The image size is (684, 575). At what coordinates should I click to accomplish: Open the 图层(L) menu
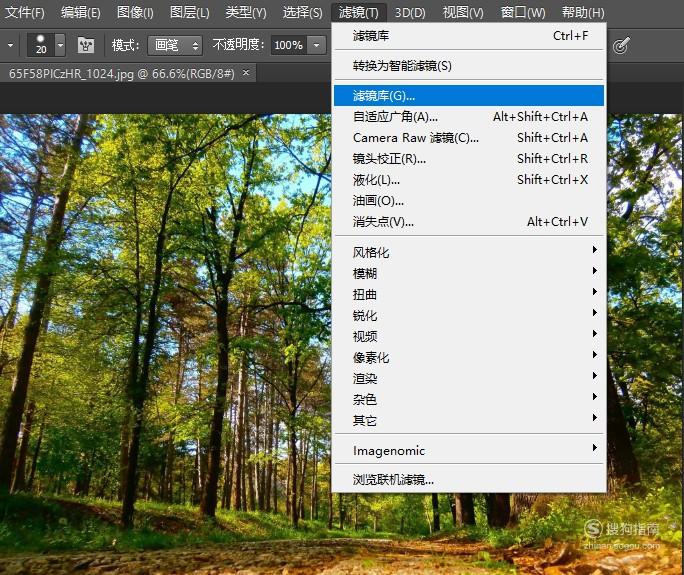pyautogui.click(x=189, y=12)
